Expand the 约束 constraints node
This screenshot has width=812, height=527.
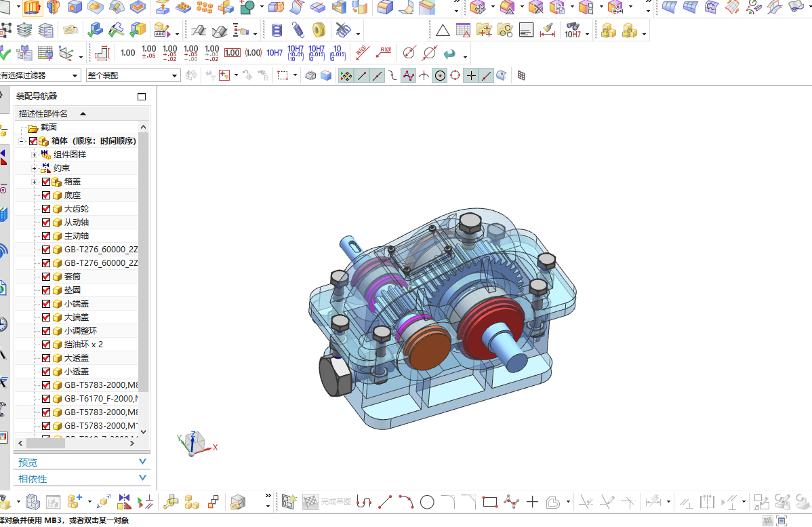34,168
